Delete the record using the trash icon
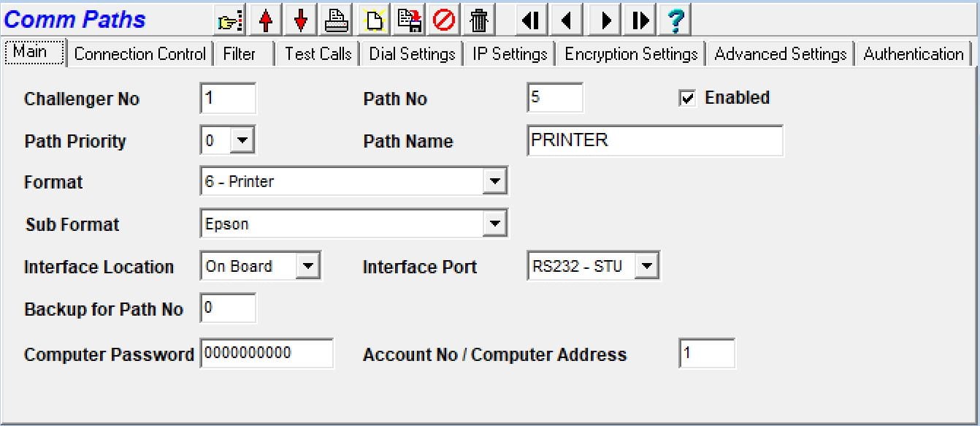Image resolution: width=980 pixels, height=426 pixels. tap(480, 20)
